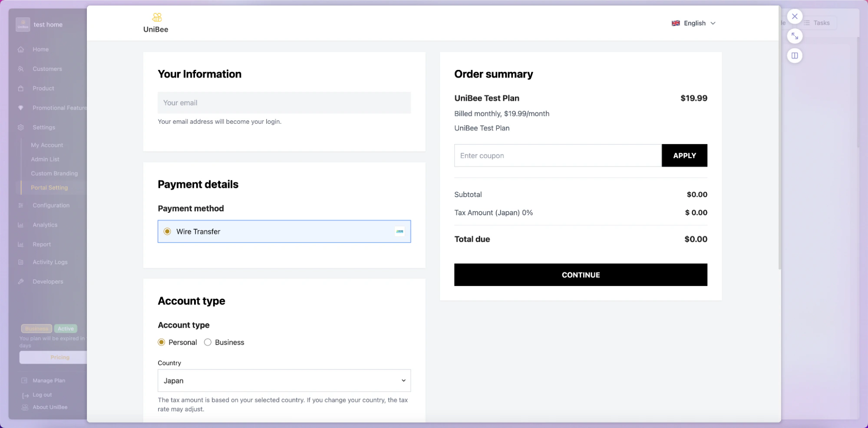Select the Product icon in the sidebar
Viewport: 868px width, 428px height.
click(21, 88)
